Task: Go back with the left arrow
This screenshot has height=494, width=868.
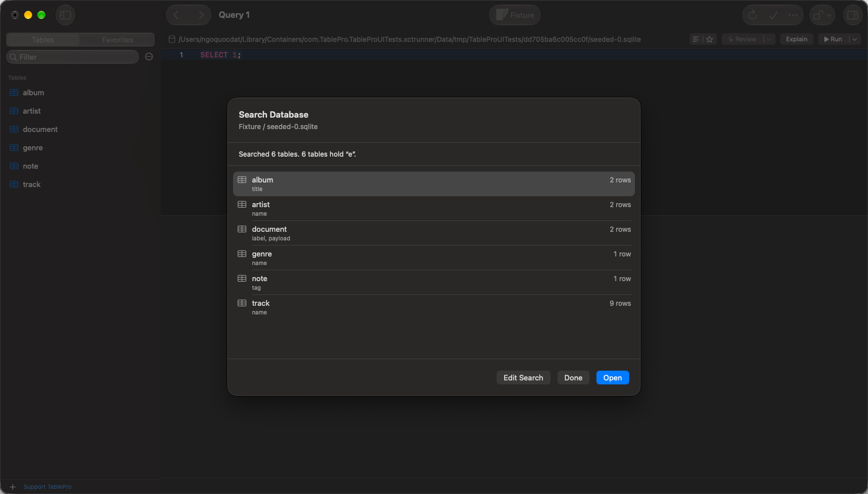Action: [176, 15]
